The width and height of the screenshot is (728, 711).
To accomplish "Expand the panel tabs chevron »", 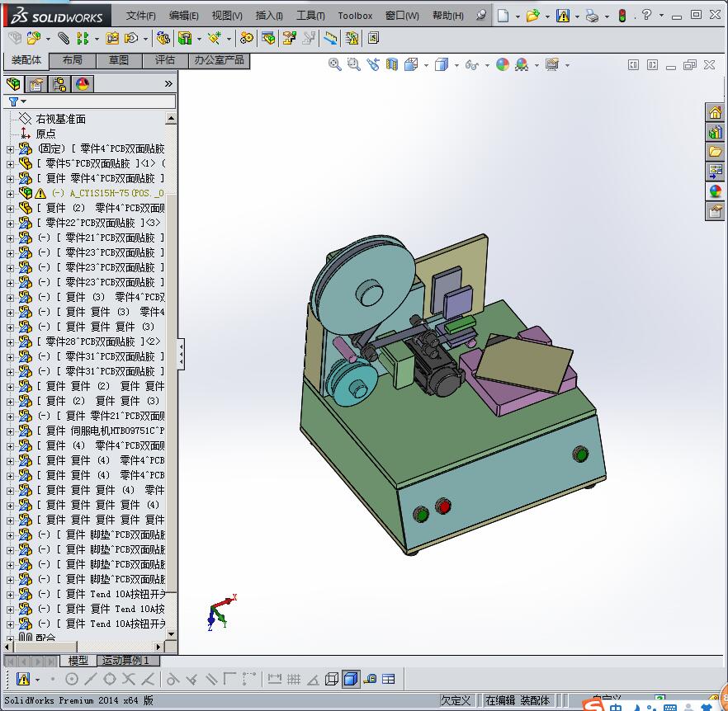I will (168, 83).
